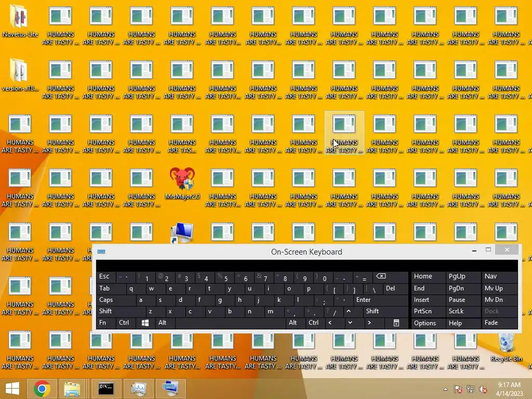The image size is (532, 399).
Task: Click the Home key
Action: [428, 277]
